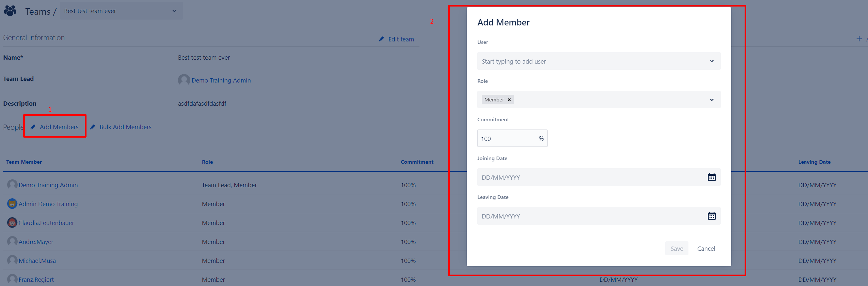Expand the User selection dropdown

pos(711,61)
